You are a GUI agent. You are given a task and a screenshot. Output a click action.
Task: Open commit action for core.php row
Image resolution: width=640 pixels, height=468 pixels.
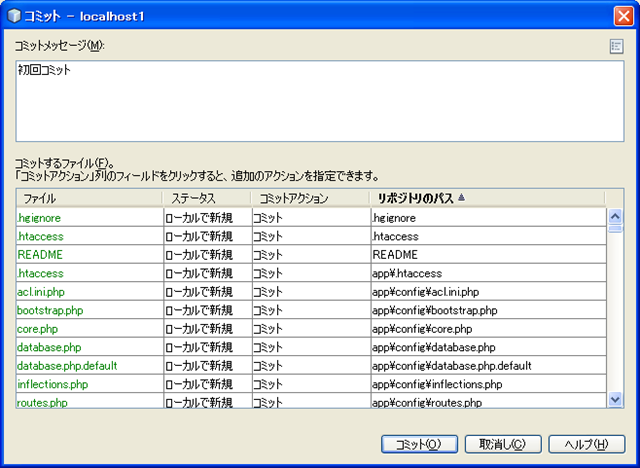[x=311, y=329]
